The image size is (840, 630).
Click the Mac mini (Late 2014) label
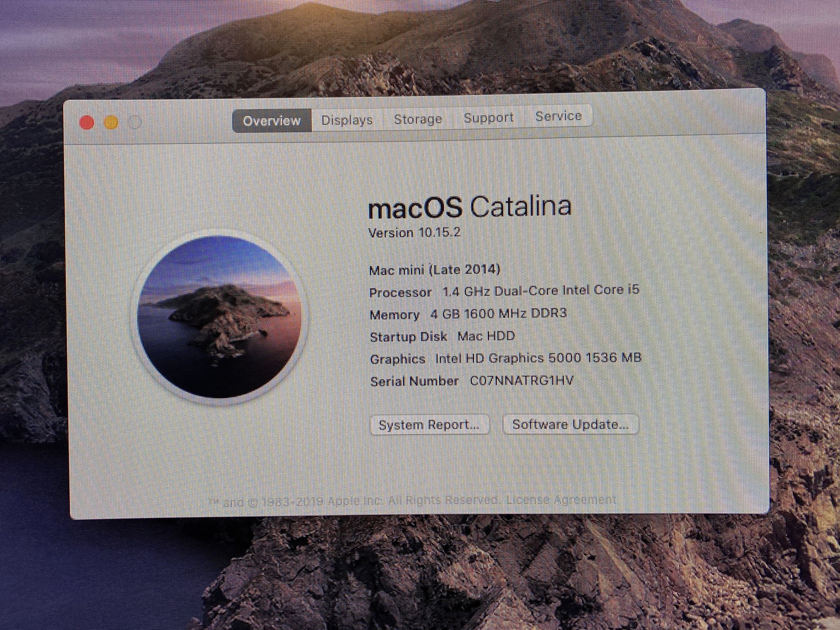click(x=435, y=270)
